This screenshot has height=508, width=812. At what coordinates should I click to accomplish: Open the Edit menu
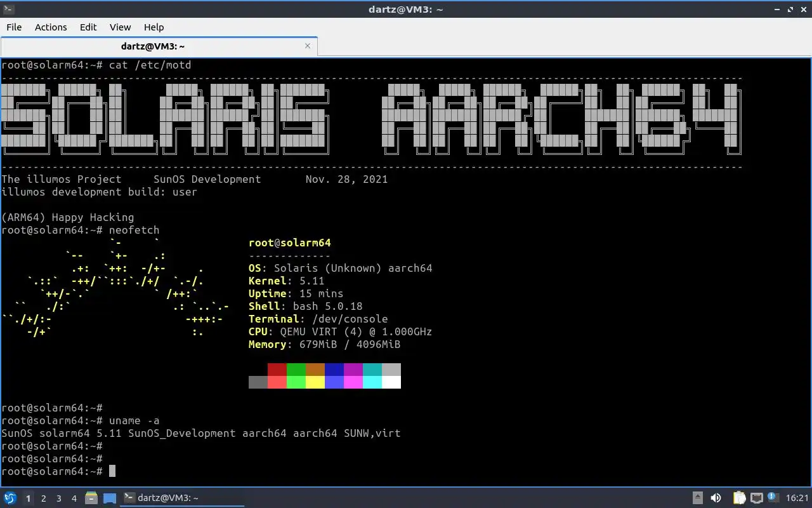[x=88, y=27]
